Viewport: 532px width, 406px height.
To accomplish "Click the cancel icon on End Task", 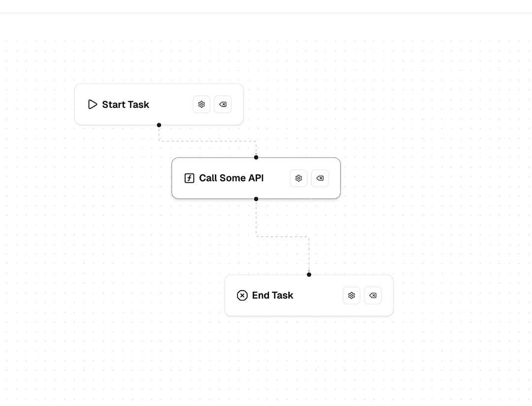I will click(x=242, y=295).
